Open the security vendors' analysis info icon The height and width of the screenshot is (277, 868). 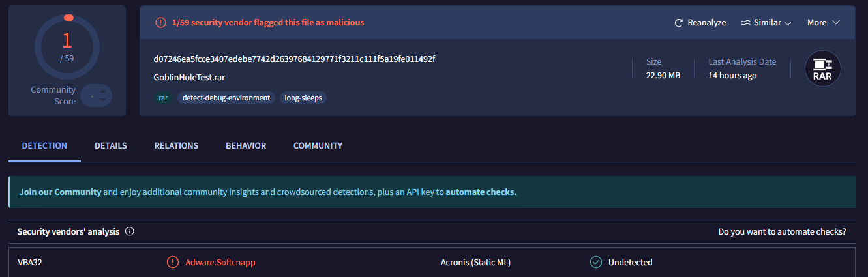129,231
